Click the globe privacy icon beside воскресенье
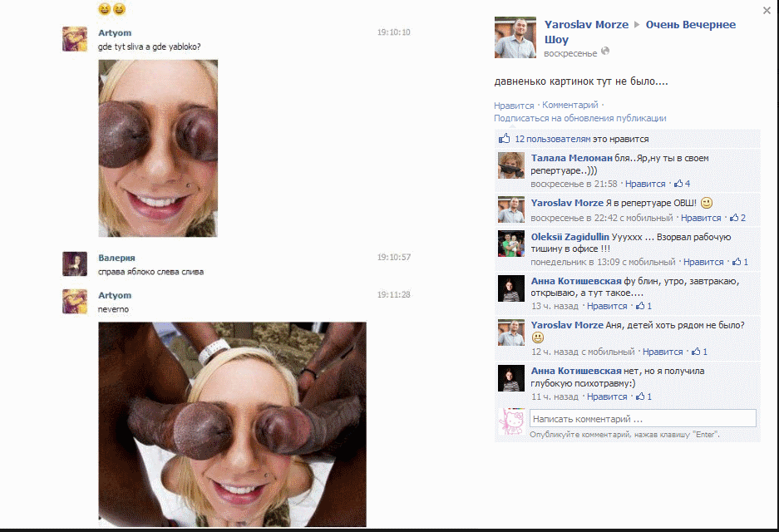 [605, 52]
